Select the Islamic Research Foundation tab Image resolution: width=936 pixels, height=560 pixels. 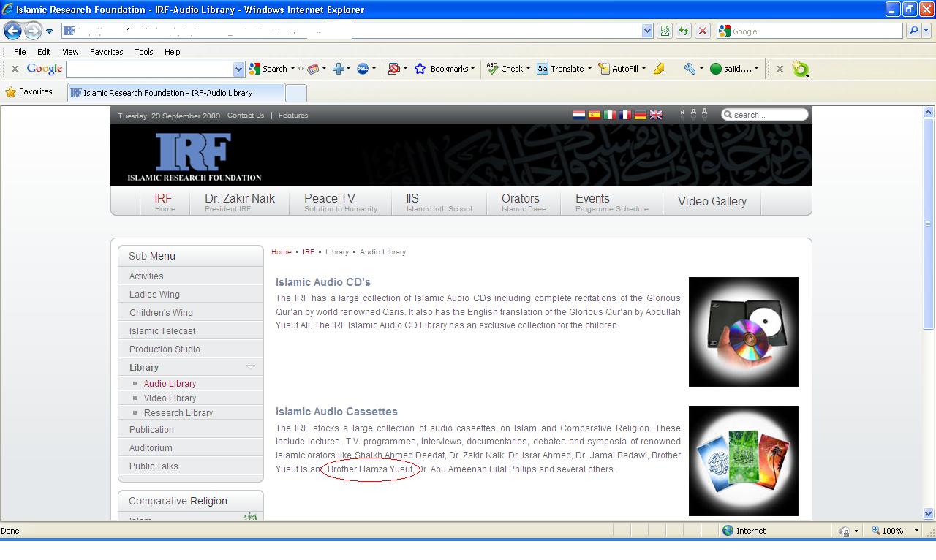click(x=175, y=93)
